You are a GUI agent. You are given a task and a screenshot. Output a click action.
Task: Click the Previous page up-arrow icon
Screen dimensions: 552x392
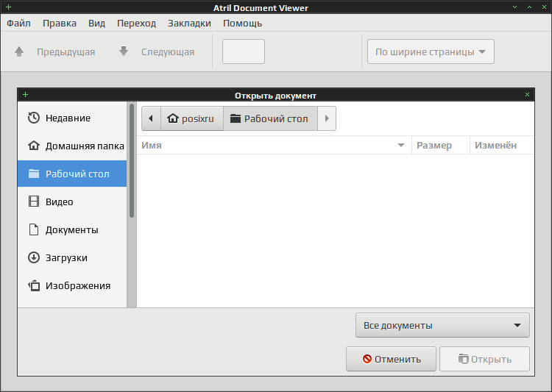19,51
